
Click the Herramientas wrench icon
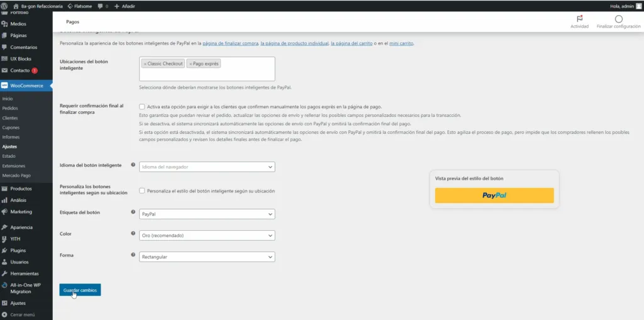point(4,273)
